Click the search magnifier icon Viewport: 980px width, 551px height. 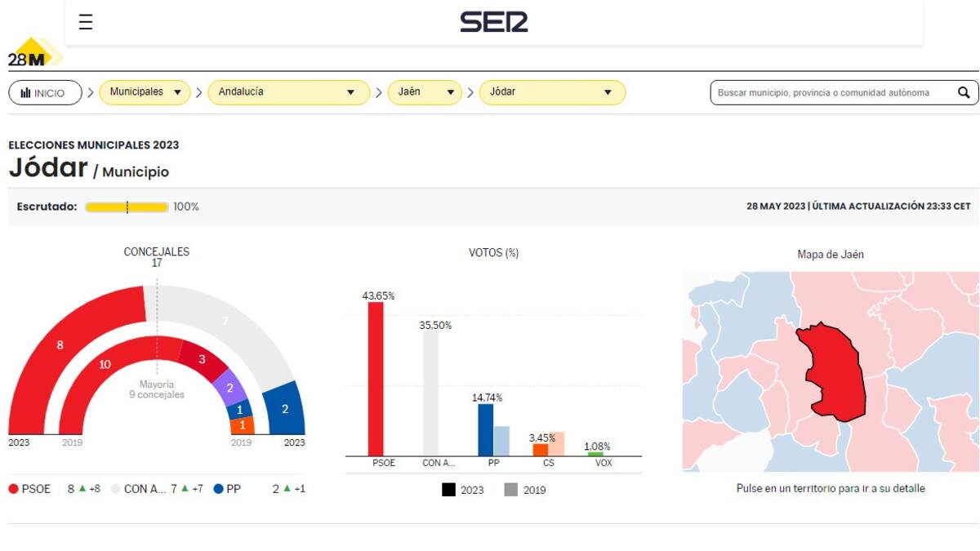(964, 92)
